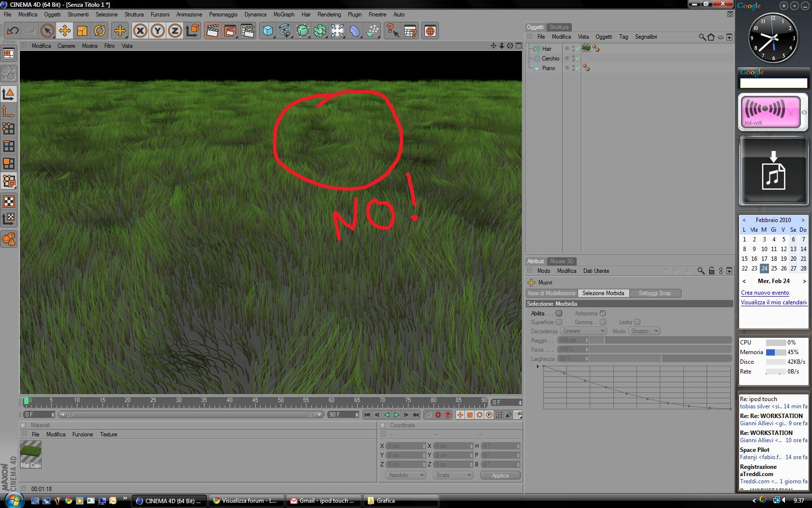This screenshot has height=508, width=812.
Task: Open render settings clapperboard icon
Action: (x=247, y=31)
